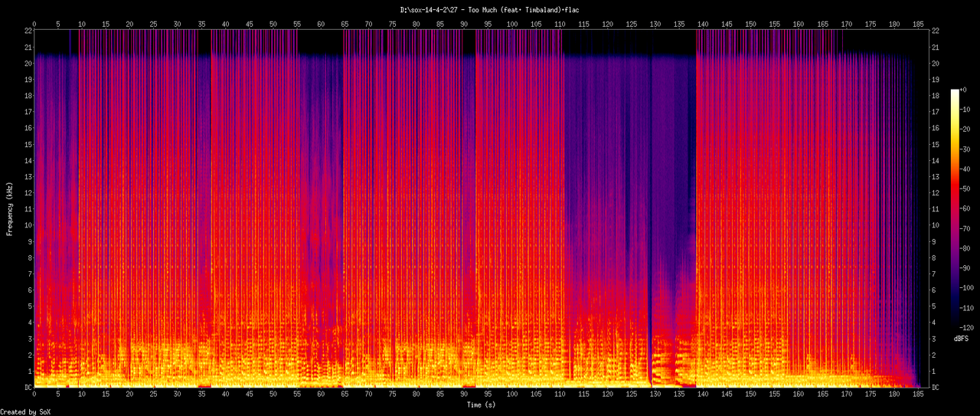The width and height of the screenshot is (980, 416).
Task: Click "115" on the top time axis
Action: click(x=583, y=23)
